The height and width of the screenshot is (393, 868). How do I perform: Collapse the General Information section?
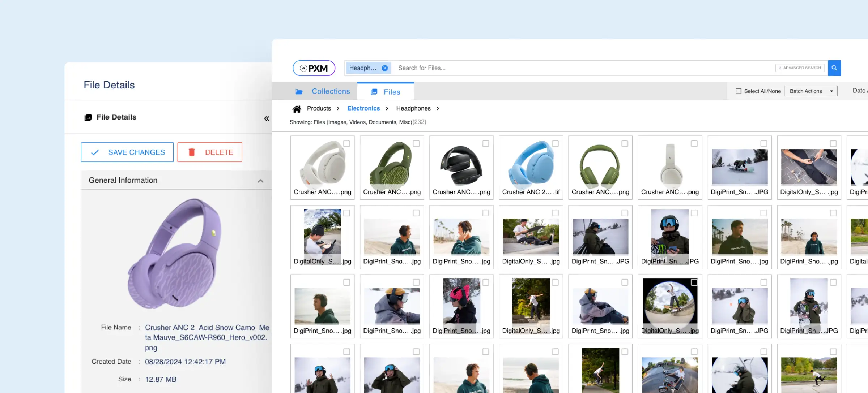[x=260, y=181]
